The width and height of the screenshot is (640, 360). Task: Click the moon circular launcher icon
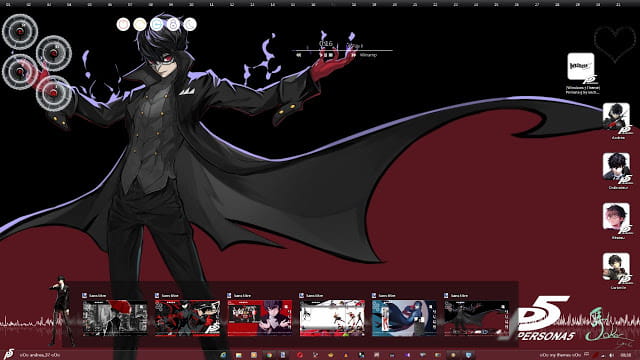(190, 24)
